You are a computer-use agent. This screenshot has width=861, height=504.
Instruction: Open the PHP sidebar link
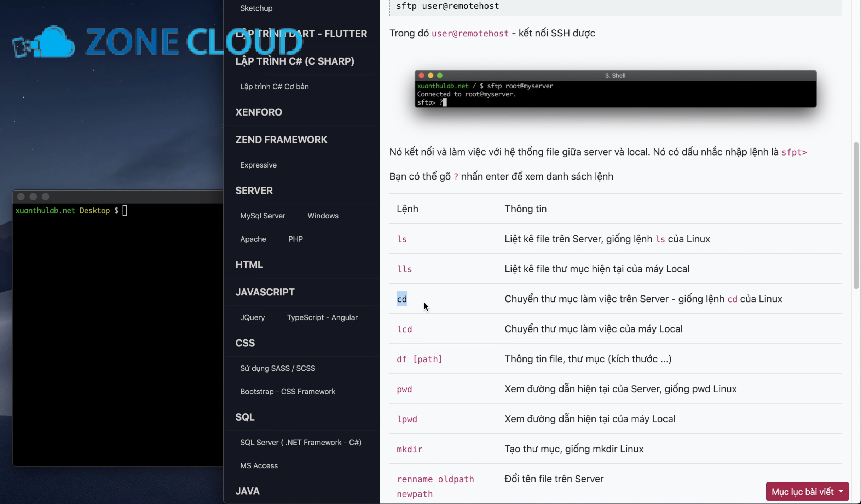point(295,239)
